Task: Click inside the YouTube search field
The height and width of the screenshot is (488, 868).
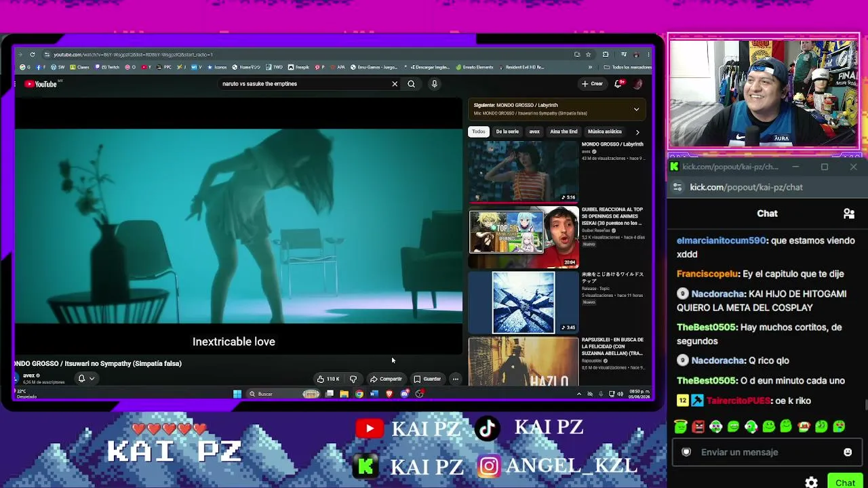Action: [305, 84]
